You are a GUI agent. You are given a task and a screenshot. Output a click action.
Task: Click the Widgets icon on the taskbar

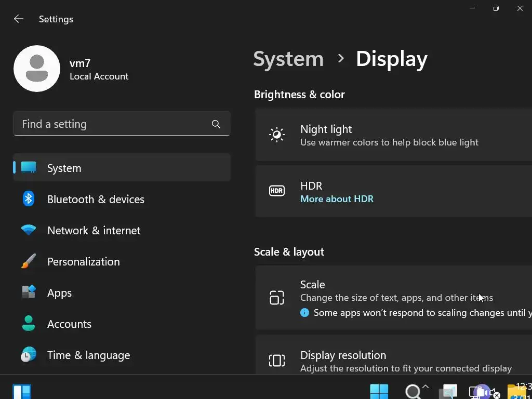tap(22, 391)
